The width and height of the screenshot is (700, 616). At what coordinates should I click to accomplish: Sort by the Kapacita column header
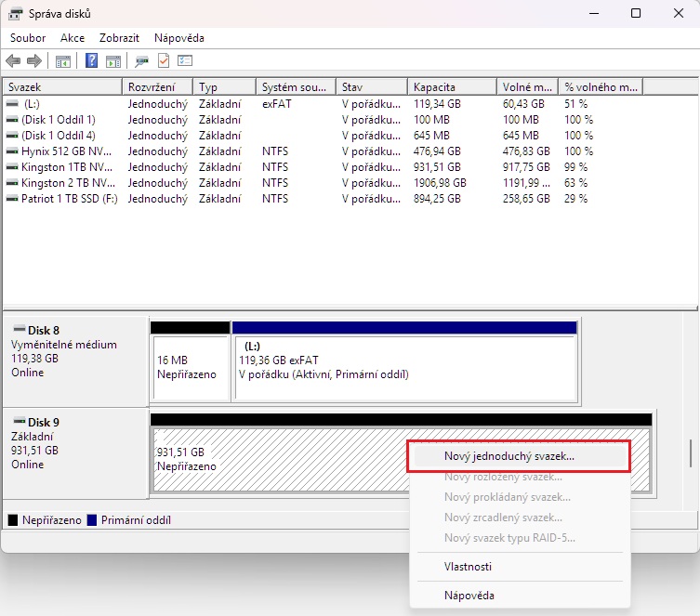point(452,87)
